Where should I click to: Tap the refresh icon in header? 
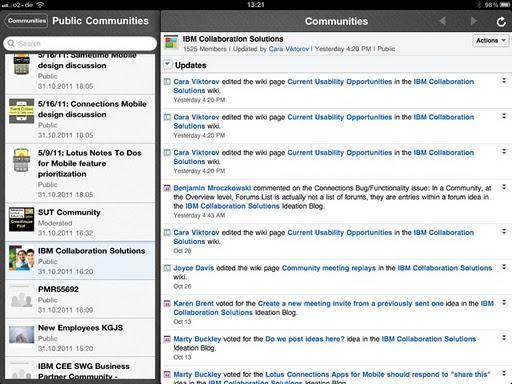(x=501, y=22)
